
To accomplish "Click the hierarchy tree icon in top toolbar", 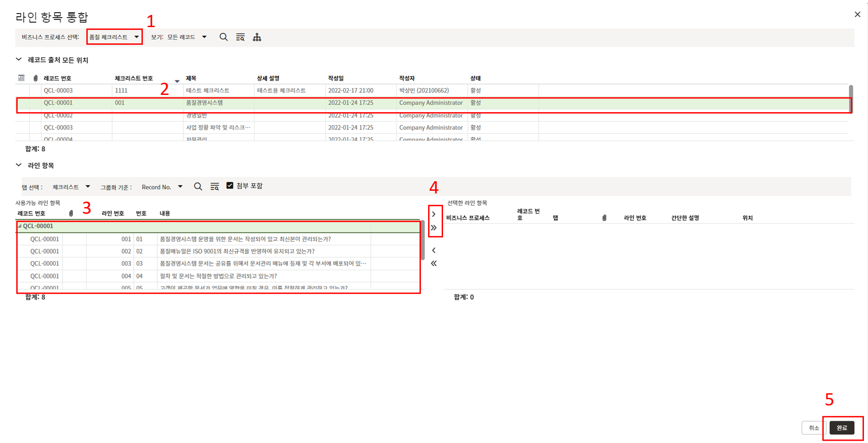I will coord(257,37).
